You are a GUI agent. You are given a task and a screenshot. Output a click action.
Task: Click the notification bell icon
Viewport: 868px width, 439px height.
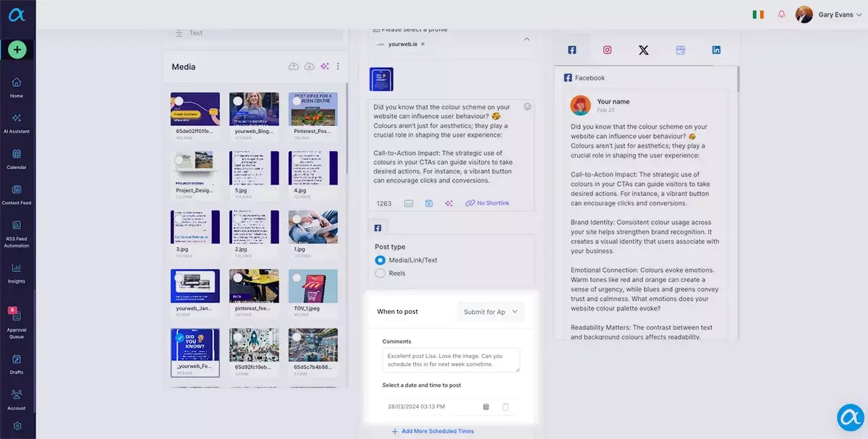(781, 14)
